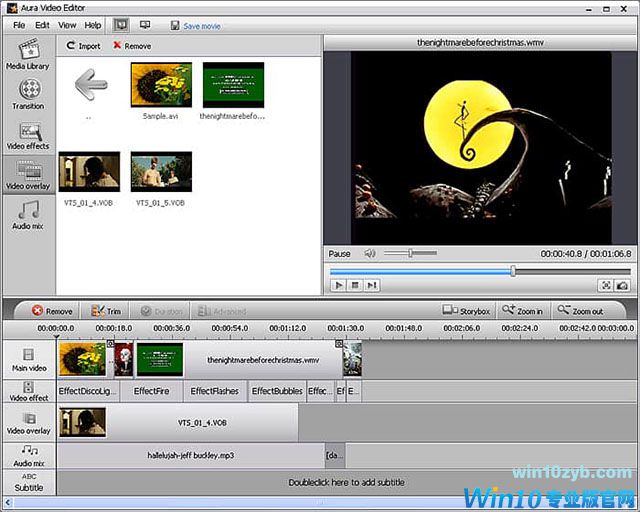Select EffectBubbles effect segment
This screenshot has height=512, width=640.
[x=277, y=391]
